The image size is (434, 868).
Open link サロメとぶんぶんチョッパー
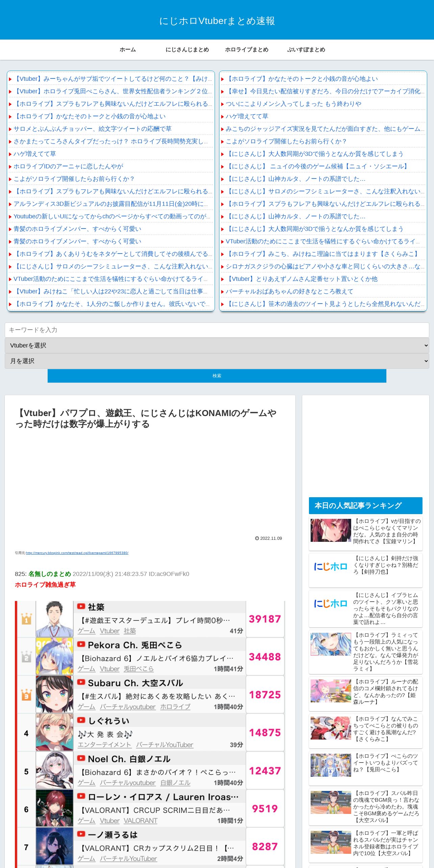click(93, 129)
